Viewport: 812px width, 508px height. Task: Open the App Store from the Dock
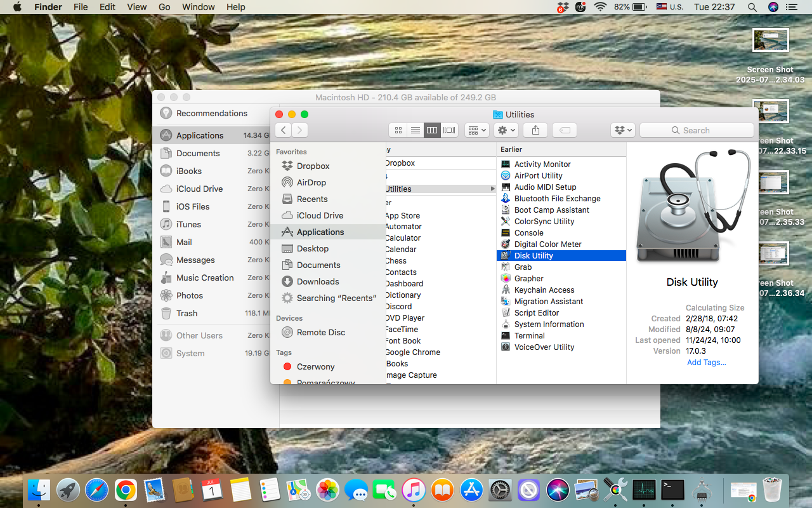click(x=471, y=490)
